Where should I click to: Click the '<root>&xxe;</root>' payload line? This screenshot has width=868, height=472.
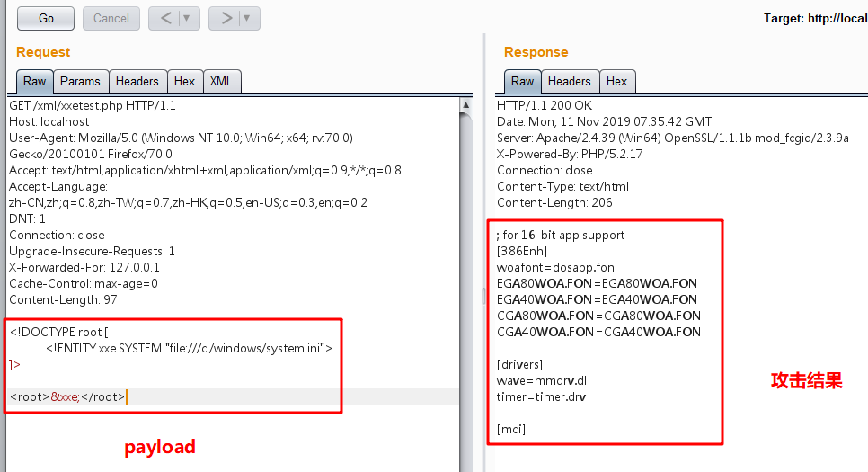point(67,396)
